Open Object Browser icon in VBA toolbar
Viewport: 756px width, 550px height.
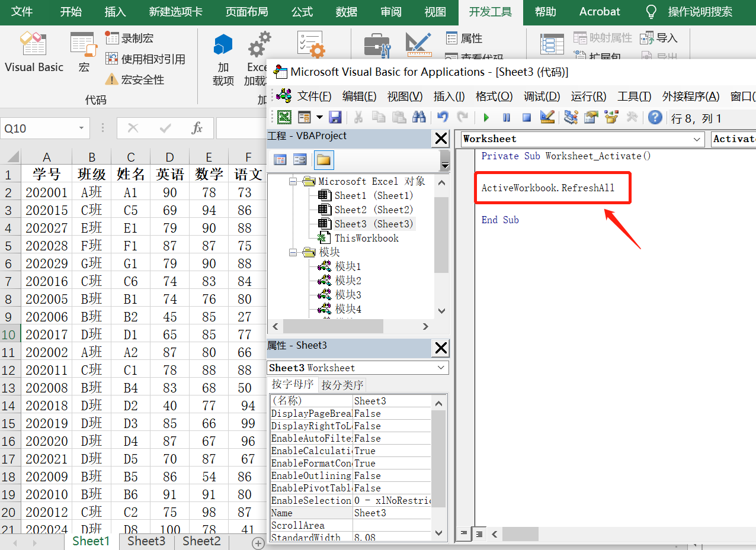pyautogui.click(x=611, y=117)
